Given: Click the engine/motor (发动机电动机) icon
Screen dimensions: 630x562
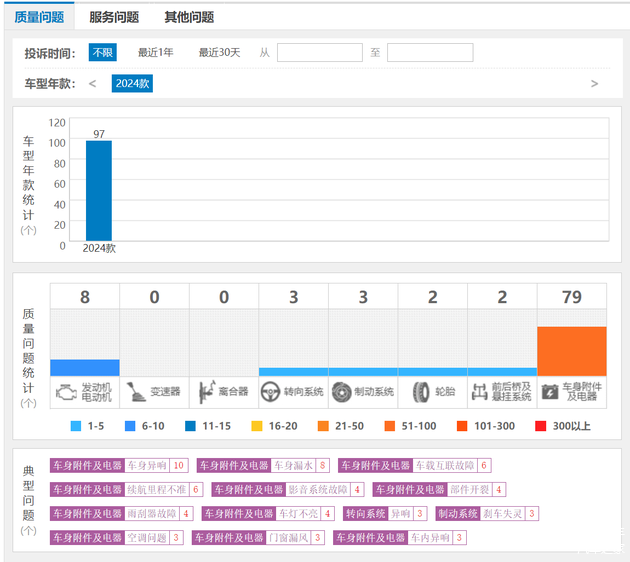Looking at the screenshot, I should coord(67,391).
